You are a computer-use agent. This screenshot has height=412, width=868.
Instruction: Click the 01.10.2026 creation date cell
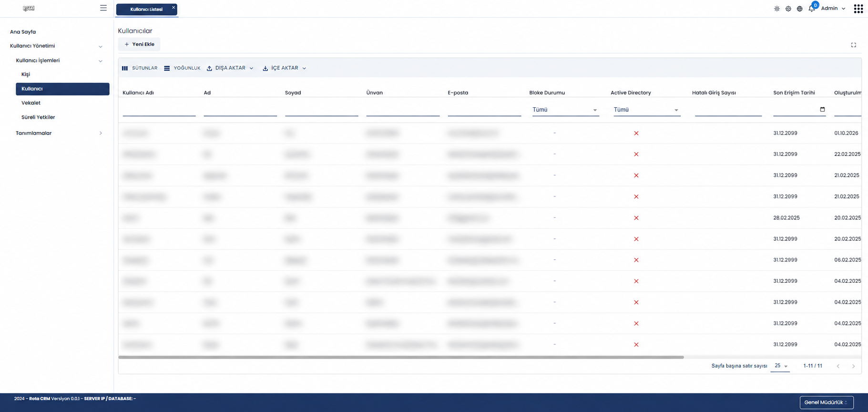coord(846,133)
